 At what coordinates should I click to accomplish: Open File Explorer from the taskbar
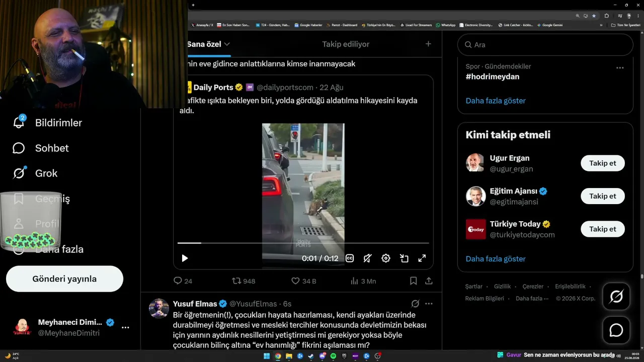(289, 356)
